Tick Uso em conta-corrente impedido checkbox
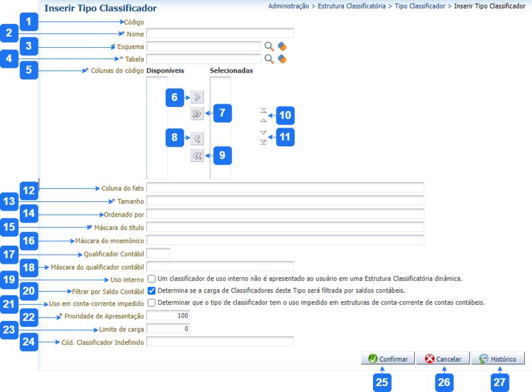The height and width of the screenshot is (392, 532). click(152, 303)
